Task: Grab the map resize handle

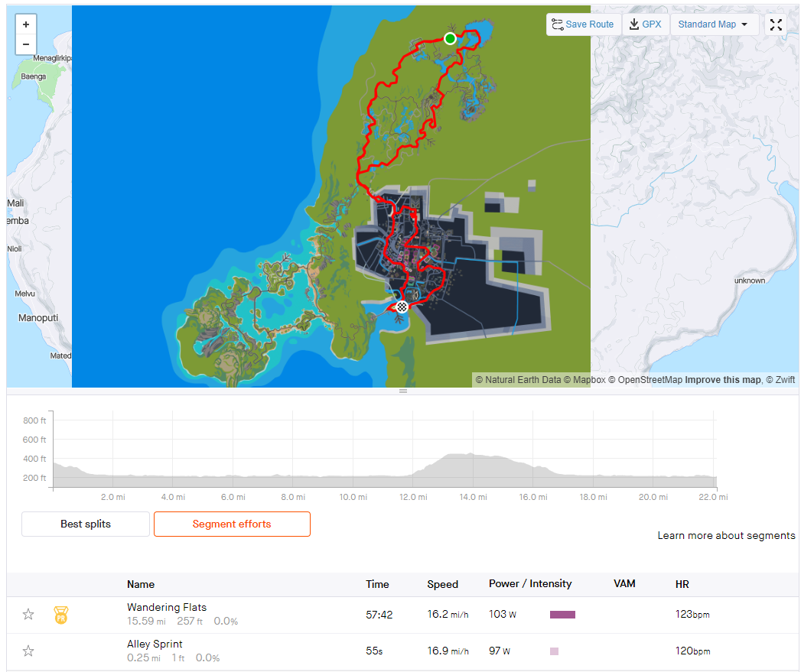Action: click(x=403, y=391)
